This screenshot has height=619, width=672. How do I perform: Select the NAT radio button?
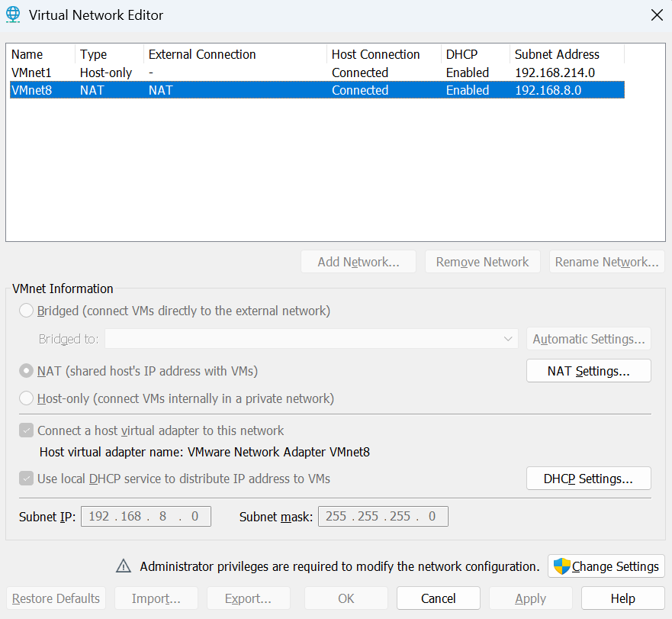27,372
